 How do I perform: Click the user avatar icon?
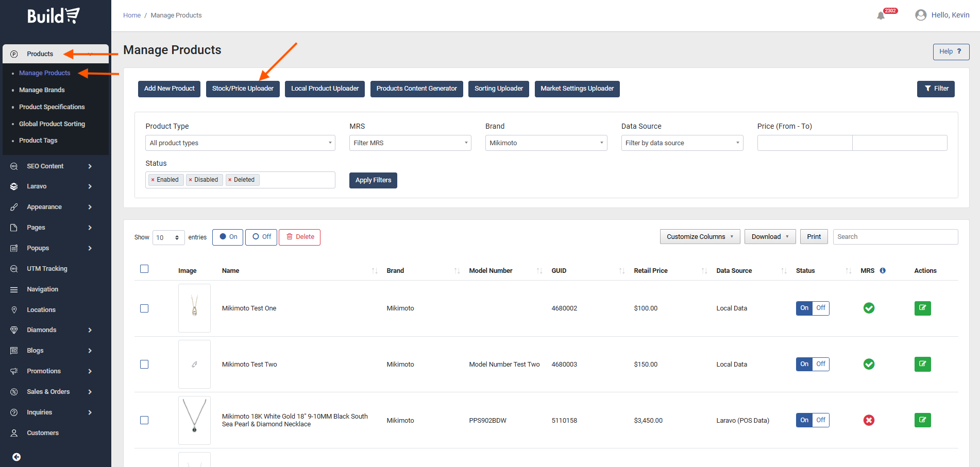tap(921, 15)
